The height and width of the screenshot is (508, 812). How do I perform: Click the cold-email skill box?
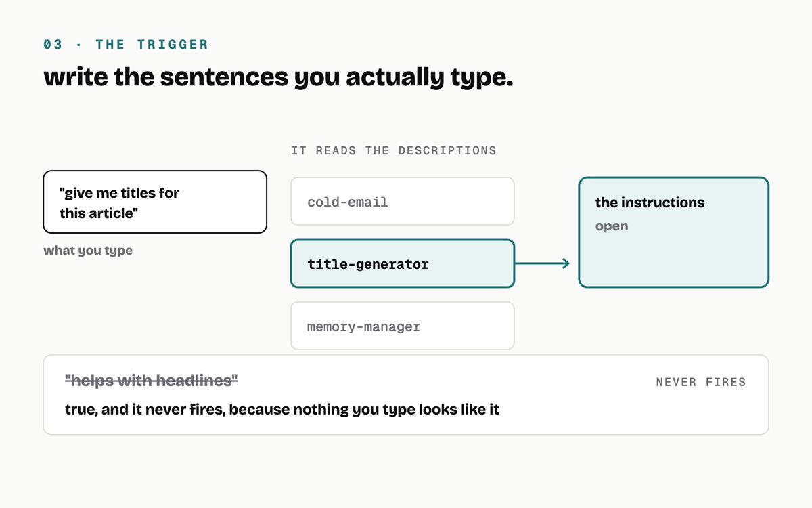403,201
